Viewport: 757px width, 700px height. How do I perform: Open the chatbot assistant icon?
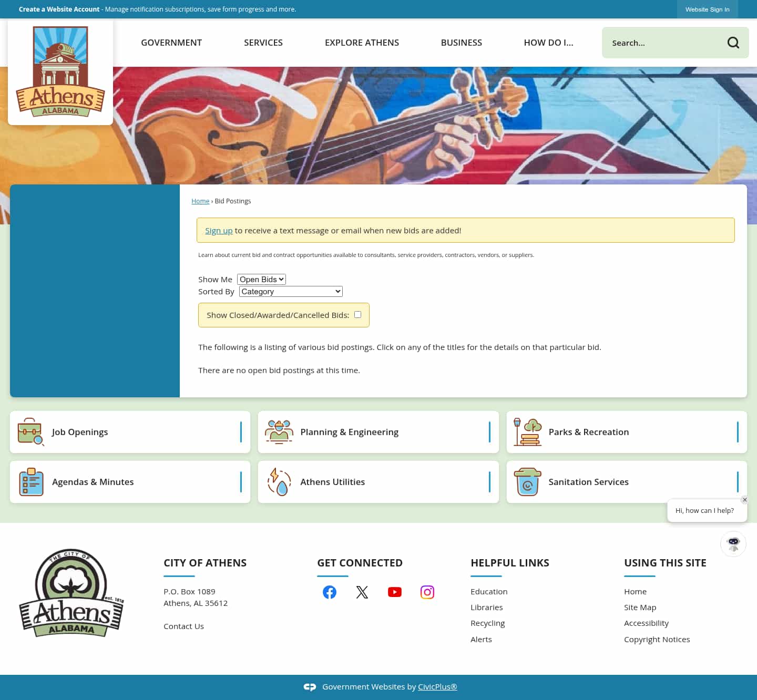click(x=733, y=544)
